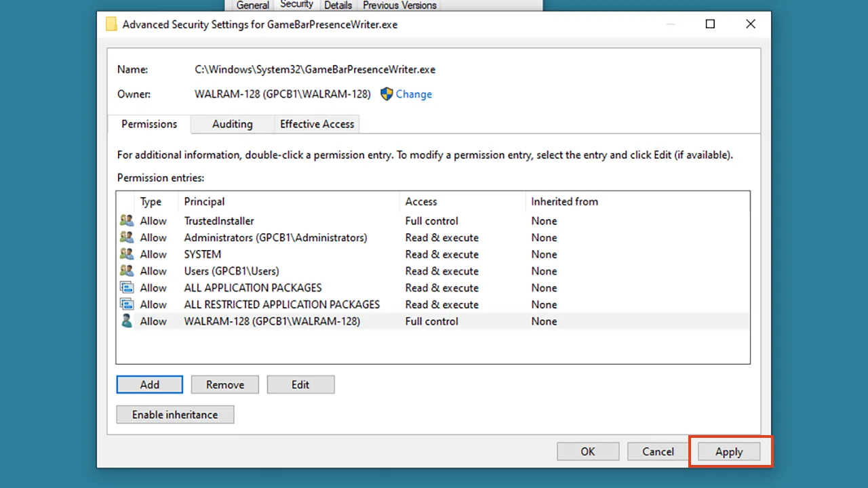Viewport: 868px width, 488px height.
Task: Click Full control access for TrustedInstaller
Action: point(431,221)
